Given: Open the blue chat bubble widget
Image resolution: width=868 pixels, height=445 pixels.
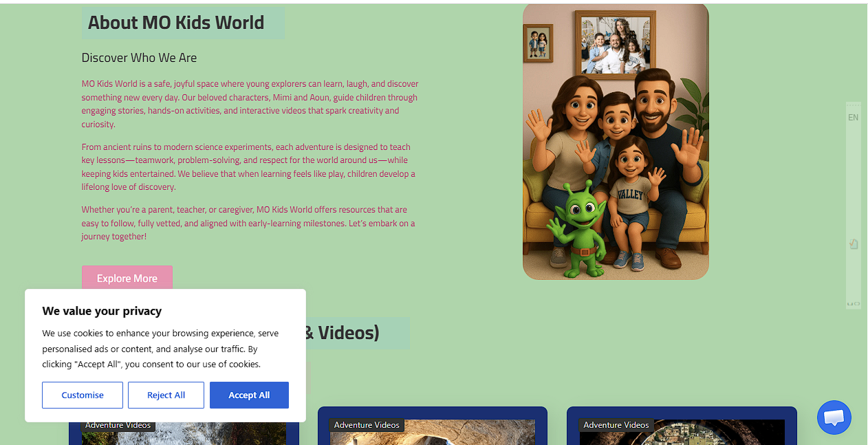Looking at the screenshot, I should (834, 417).
